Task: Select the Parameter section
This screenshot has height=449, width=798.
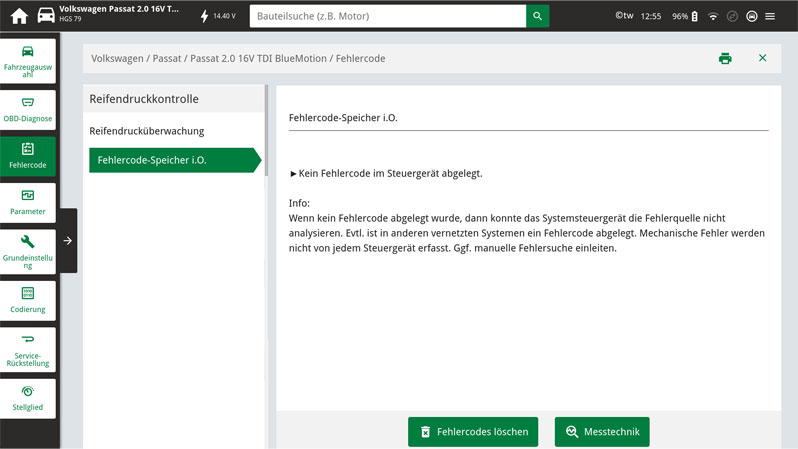Action: [27, 201]
